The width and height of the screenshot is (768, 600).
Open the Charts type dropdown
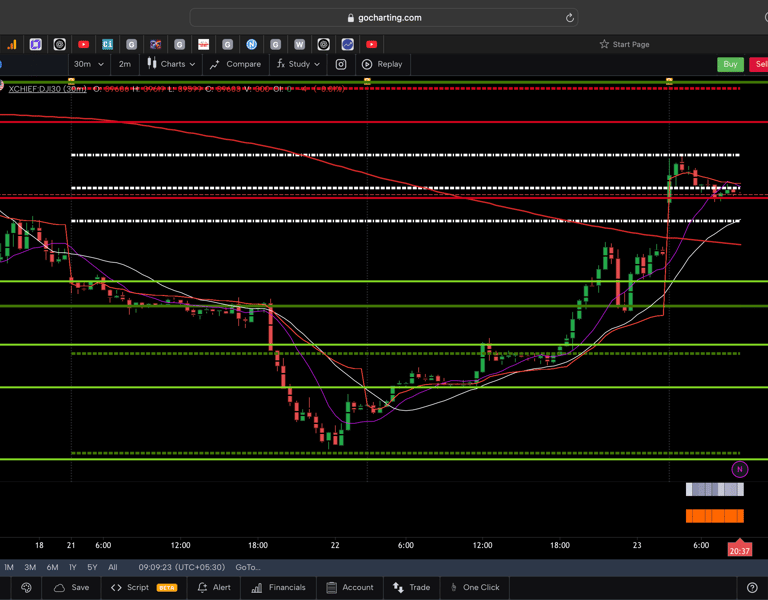point(171,64)
